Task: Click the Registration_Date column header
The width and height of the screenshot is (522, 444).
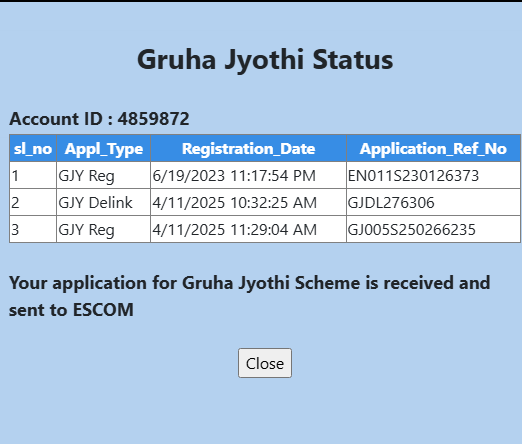Action: [248, 148]
